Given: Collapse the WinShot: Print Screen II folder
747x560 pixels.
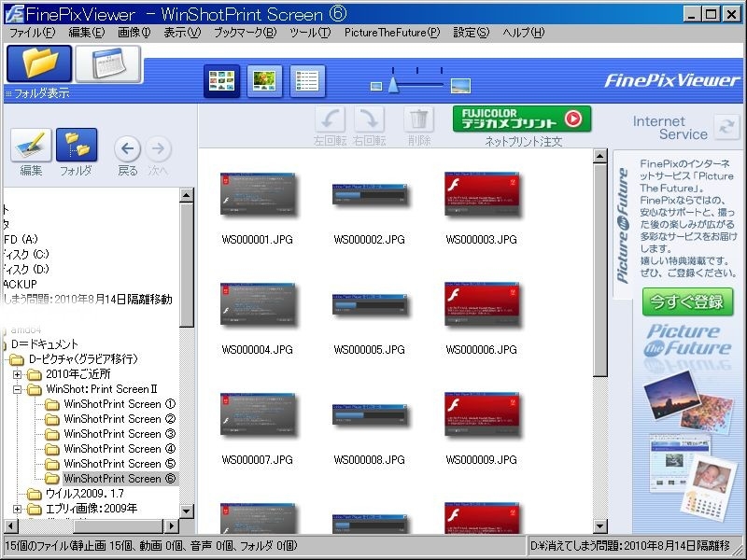Looking at the screenshot, I should click(x=18, y=389).
